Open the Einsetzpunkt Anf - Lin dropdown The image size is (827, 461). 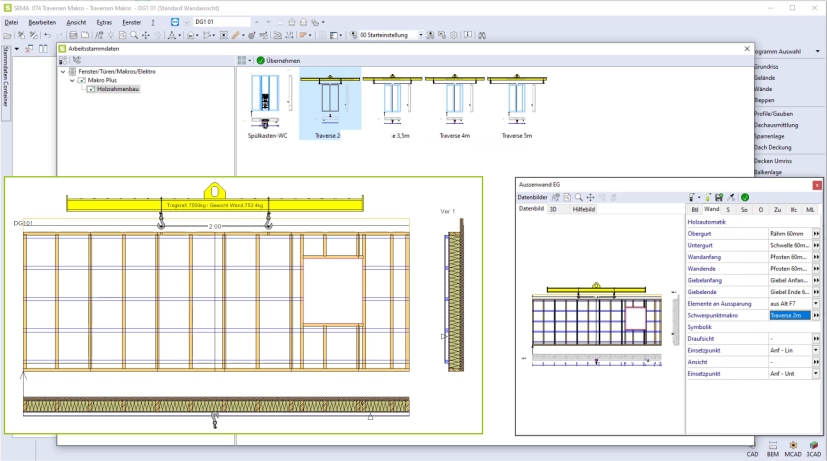pyautogui.click(x=816, y=351)
